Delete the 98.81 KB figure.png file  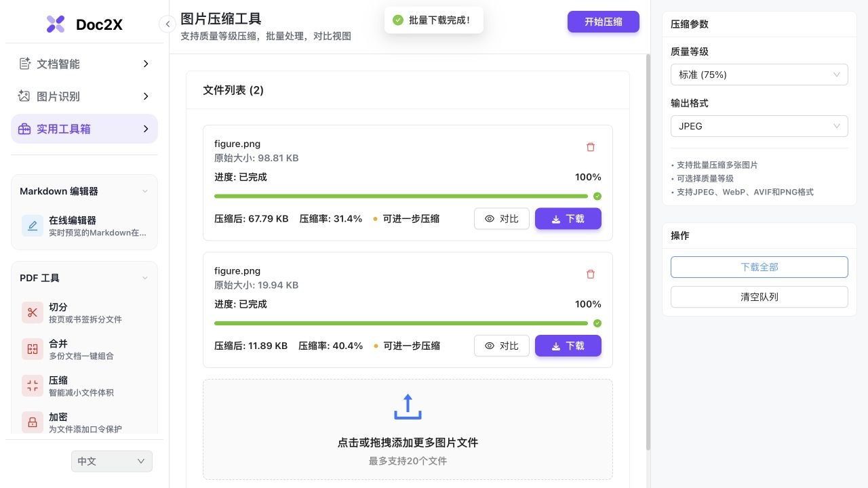click(x=590, y=147)
